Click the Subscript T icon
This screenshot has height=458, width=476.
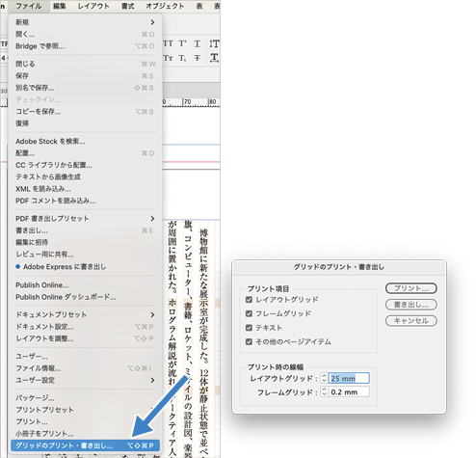click(x=183, y=58)
